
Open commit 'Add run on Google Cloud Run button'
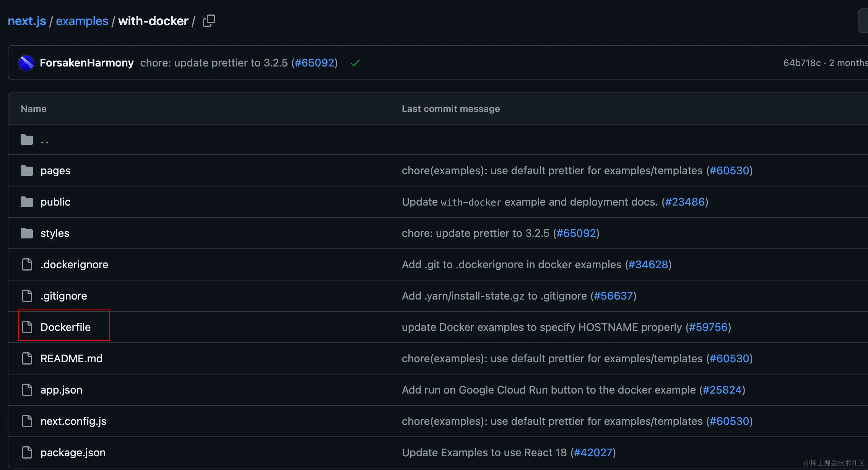pyautogui.click(x=549, y=390)
